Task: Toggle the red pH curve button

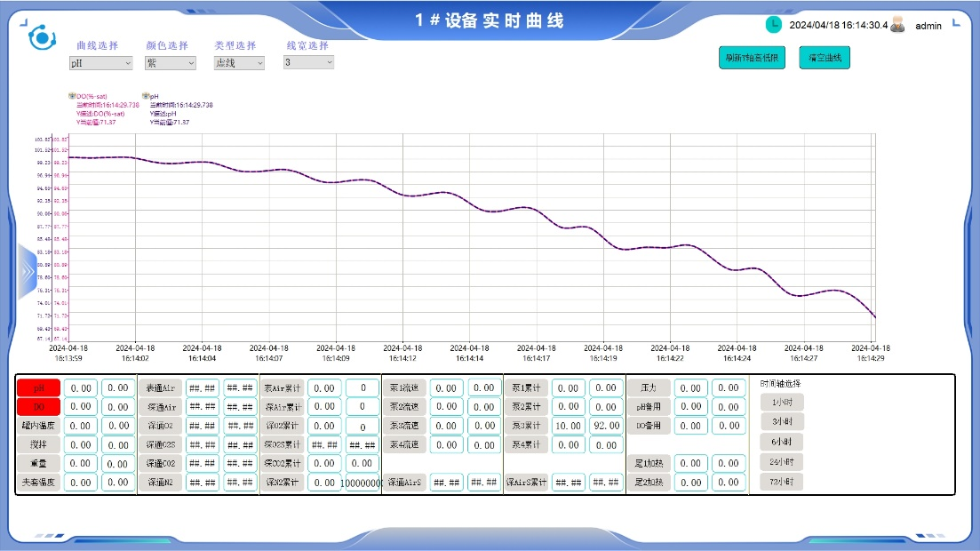Action: click(38, 388)
